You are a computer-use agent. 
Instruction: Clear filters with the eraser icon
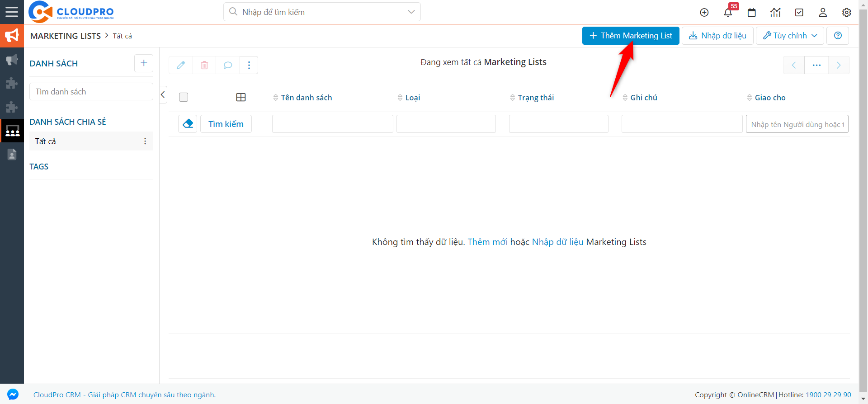click(x=188, y=124)
